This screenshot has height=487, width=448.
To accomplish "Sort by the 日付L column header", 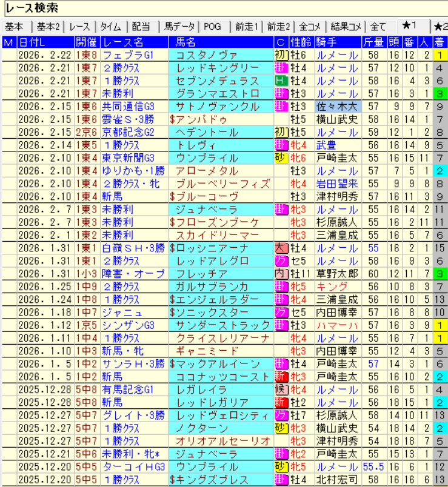I will tap(45, 42).
